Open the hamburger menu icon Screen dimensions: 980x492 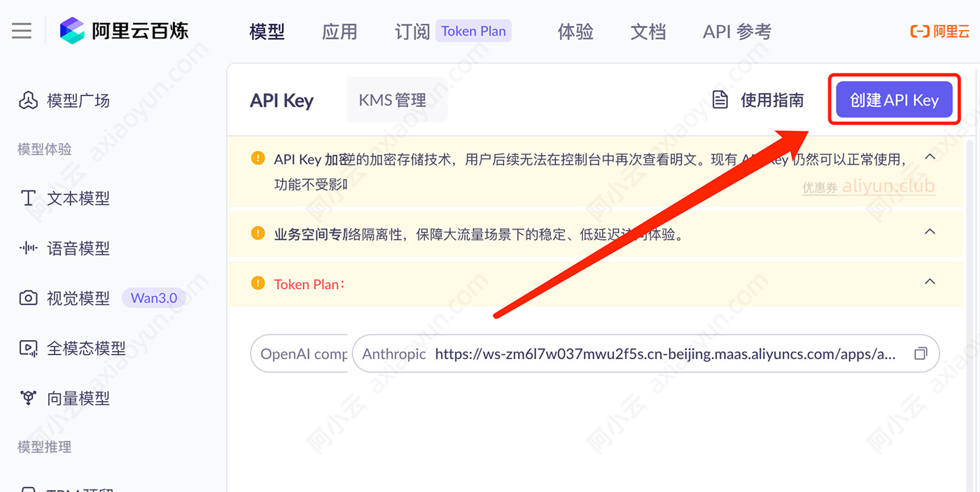(22, 31)
